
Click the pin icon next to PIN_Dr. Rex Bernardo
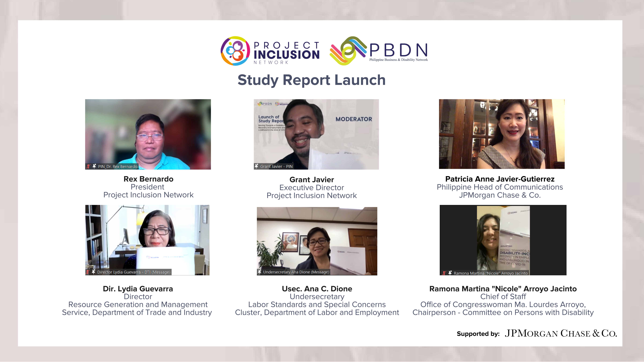[94, 166]
